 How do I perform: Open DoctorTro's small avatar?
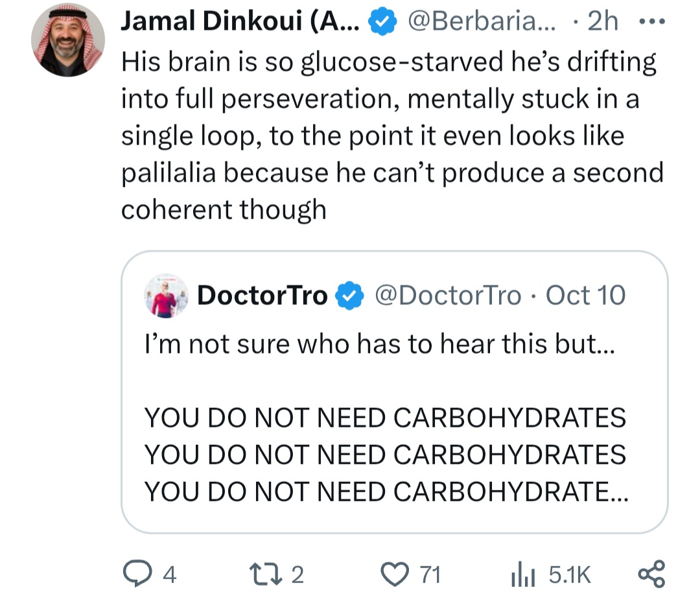[x=167, y=296]
